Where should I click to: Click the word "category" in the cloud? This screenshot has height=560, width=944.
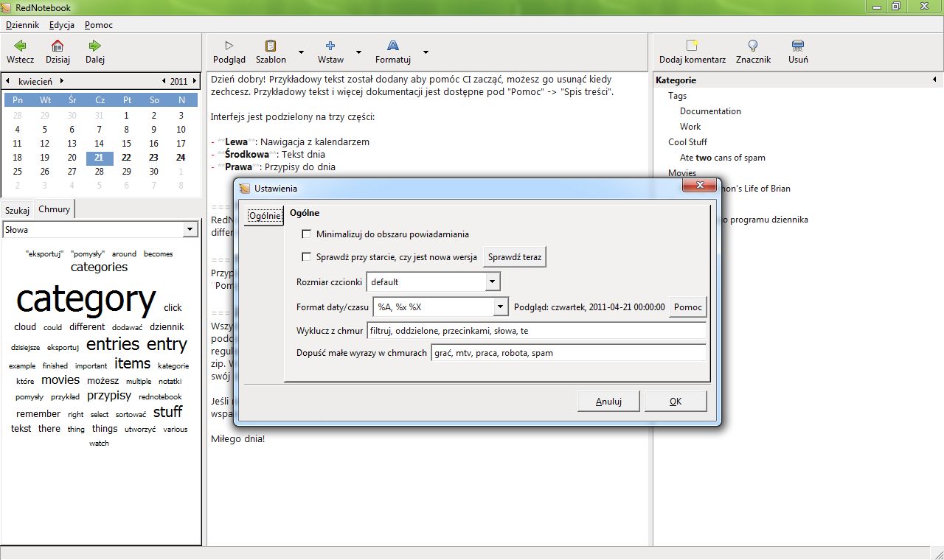tap(86, 299)
